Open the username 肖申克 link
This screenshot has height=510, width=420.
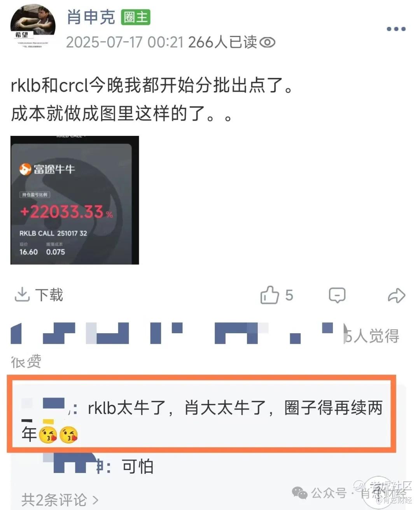pos(91,17)
